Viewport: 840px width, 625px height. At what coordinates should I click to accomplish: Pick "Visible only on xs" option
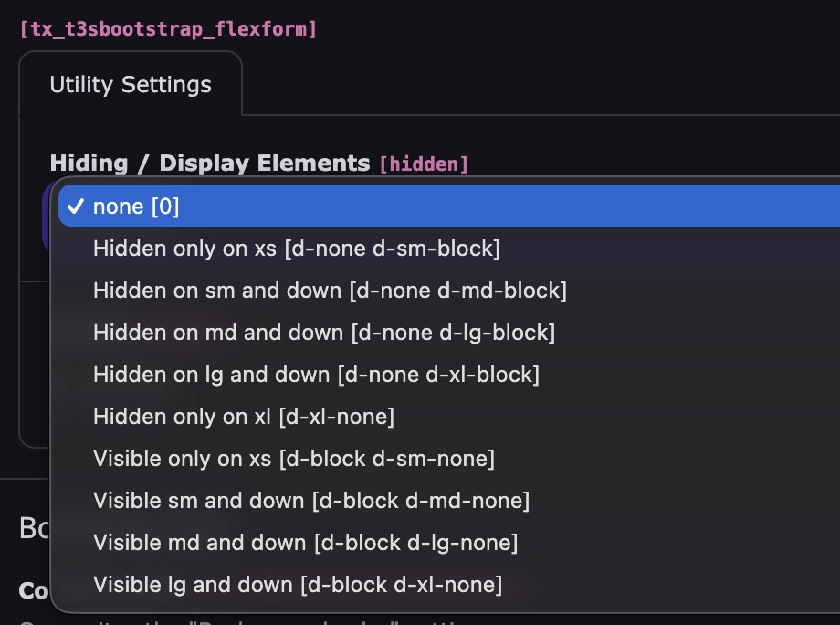click(x=293, y=459)
